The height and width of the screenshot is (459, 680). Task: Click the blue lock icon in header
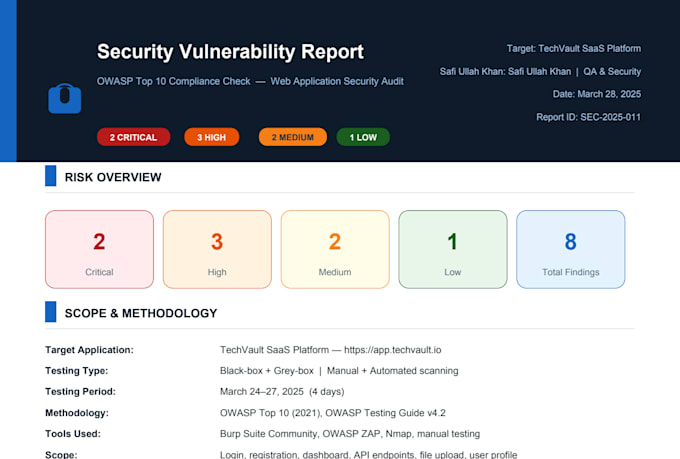[x=65, y=98]
